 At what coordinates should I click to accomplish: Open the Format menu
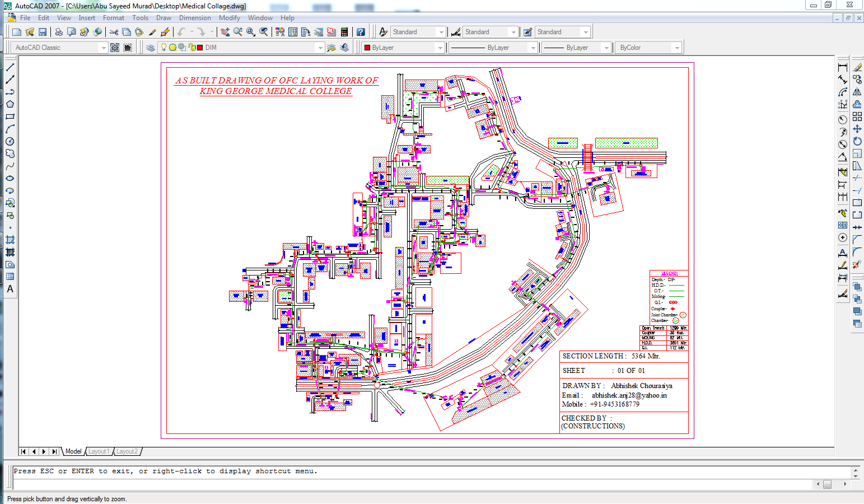coord(114,18)
